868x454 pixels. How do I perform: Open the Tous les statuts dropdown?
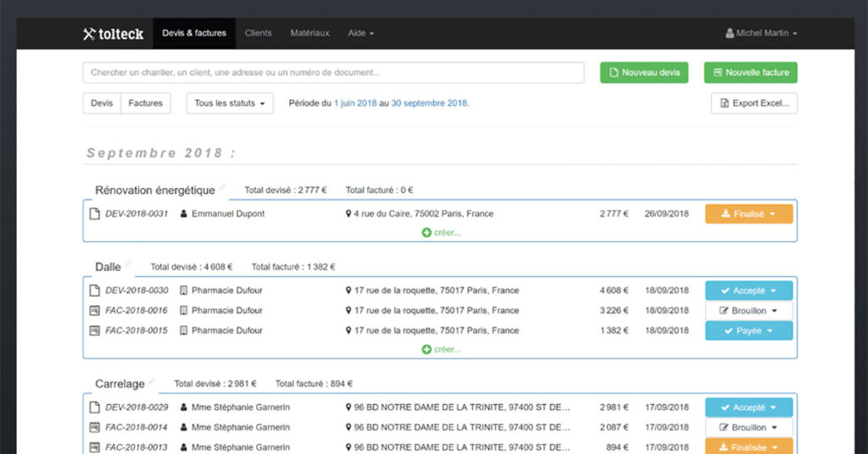230,103
